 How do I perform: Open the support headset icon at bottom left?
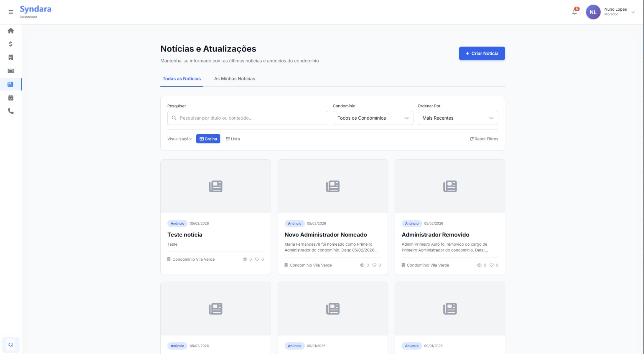pyautogui.click(x=11, y=345)
